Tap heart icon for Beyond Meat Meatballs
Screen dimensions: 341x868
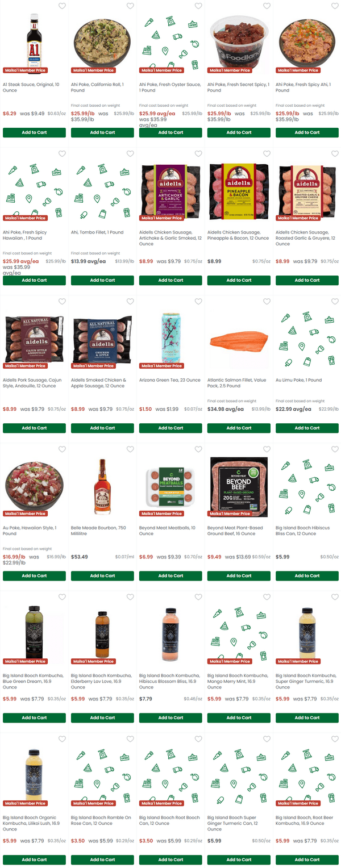198,449
